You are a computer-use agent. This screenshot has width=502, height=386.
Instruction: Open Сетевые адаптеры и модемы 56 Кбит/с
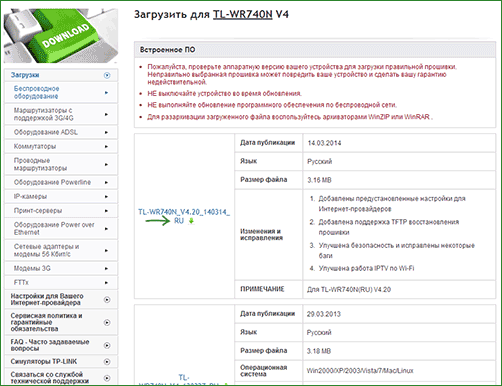(x=46, y=250)
